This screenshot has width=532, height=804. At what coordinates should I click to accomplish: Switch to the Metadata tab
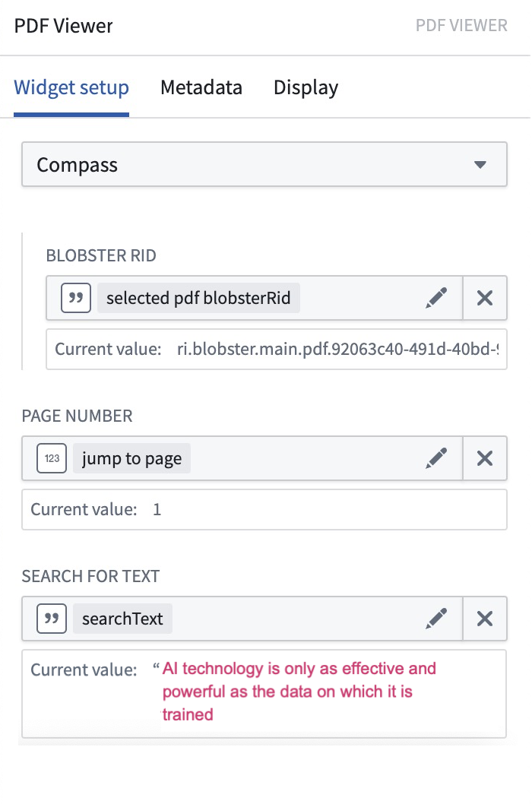201,87
